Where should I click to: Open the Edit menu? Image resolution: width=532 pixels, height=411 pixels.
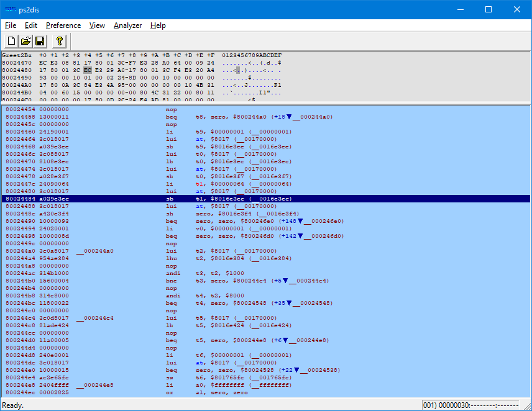pyautogui.click(x=30, y=25)
